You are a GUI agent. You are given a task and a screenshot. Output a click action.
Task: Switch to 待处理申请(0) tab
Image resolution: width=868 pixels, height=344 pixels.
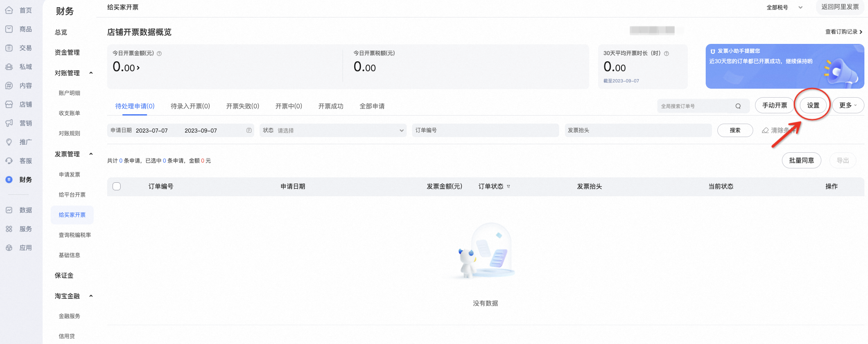tap(135, 106)
